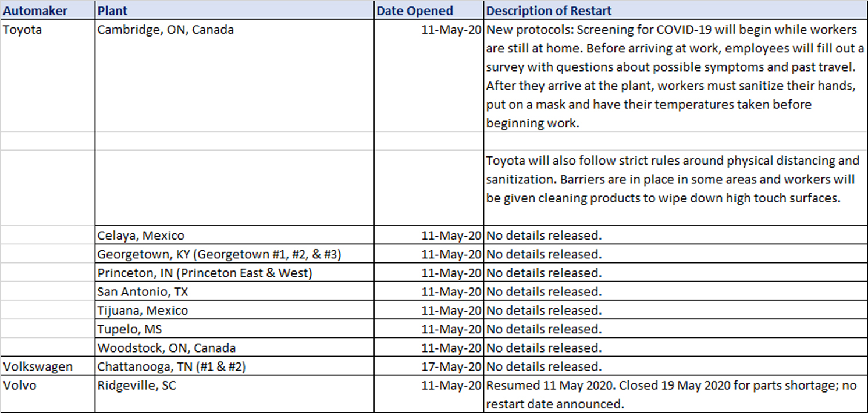This screenshot has height=413, width=868.
Task: Click the "Volvo" automaker cell
Action: (x=20, y=385)
